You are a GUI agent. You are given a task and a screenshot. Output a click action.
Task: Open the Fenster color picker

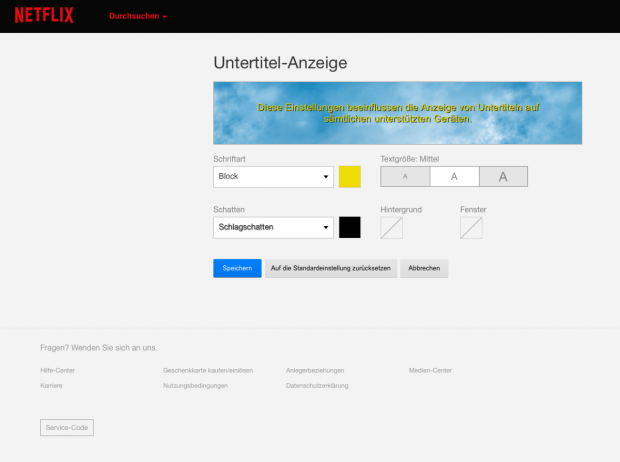471,228
